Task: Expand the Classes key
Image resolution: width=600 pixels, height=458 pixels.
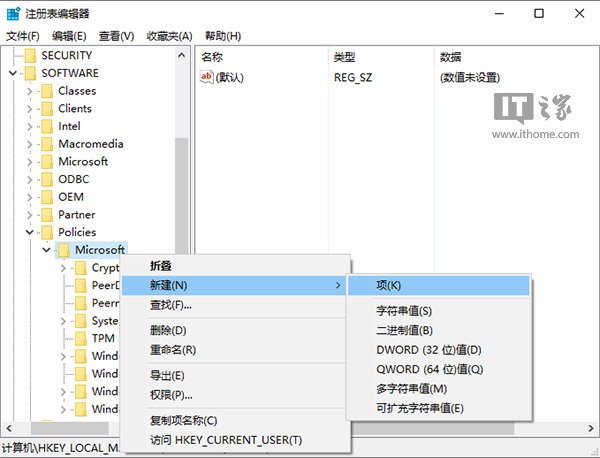Action: click(x=30, y=91)
